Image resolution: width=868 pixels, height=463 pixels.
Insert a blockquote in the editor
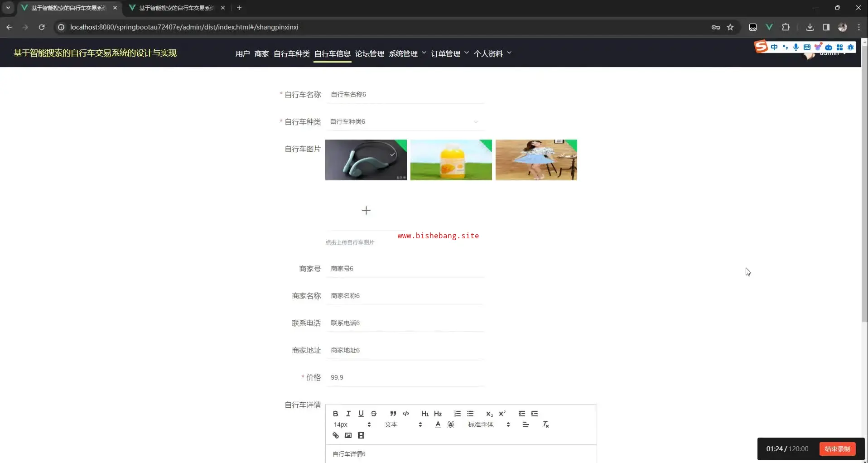pos(393,414)
